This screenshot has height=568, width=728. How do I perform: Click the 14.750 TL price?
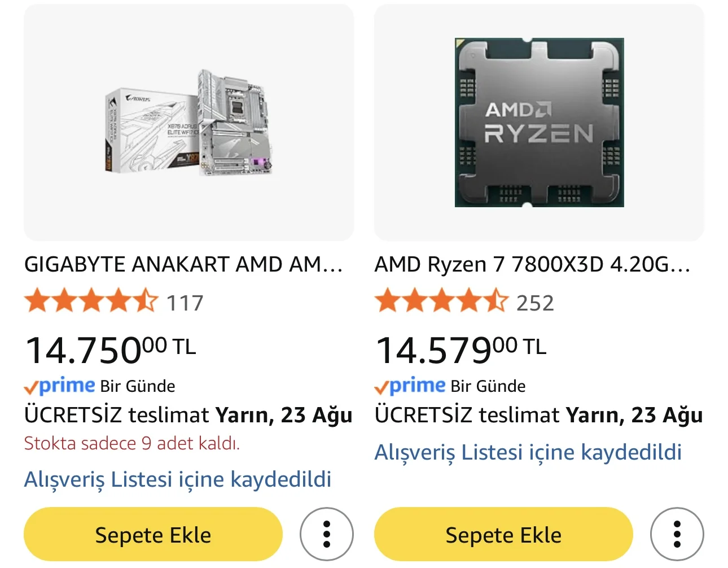tap(111, 349)
